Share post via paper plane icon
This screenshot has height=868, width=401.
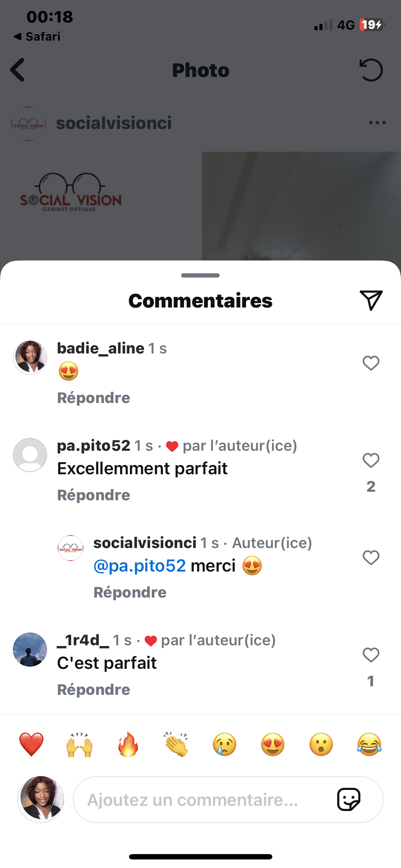[x=371, y=300]
